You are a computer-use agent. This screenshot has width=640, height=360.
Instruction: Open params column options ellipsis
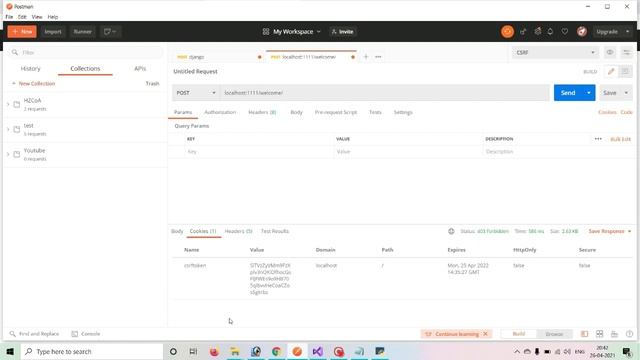(598, 139)
